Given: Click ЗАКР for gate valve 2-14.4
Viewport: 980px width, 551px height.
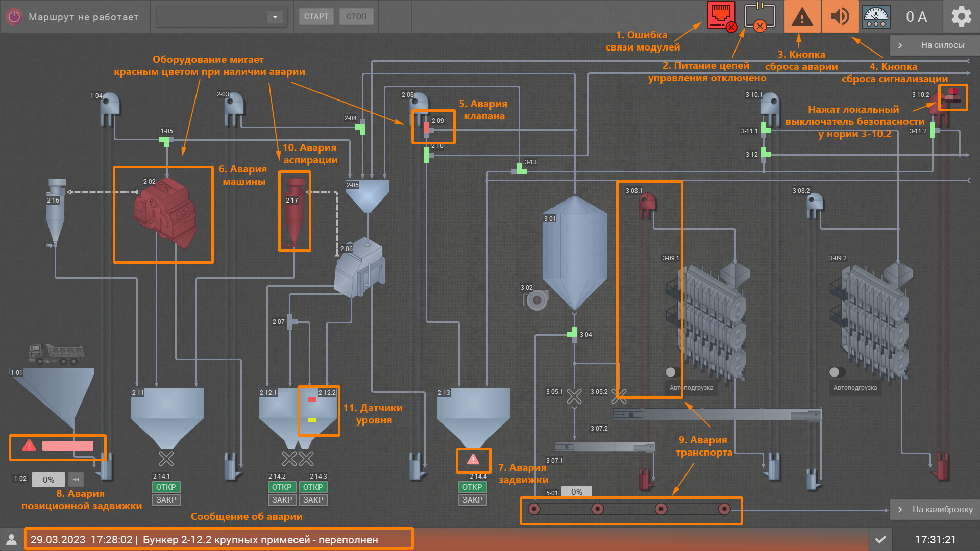Looking at the screenshot, I should [x=472, y=500].
